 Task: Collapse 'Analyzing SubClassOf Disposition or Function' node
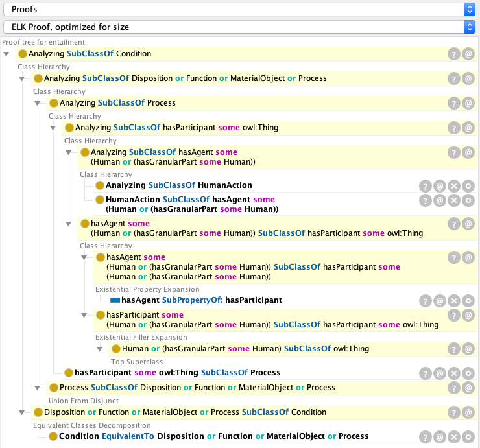[x=22, y=78]
